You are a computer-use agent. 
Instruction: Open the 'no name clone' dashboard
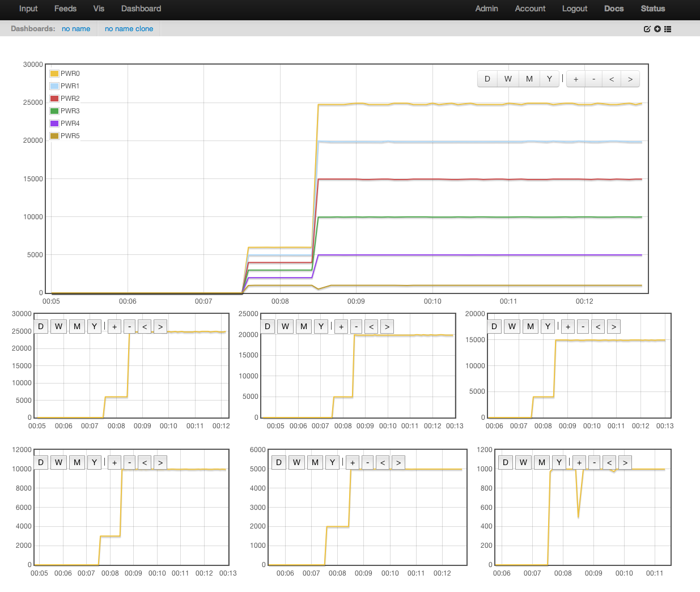coord(129,29)
